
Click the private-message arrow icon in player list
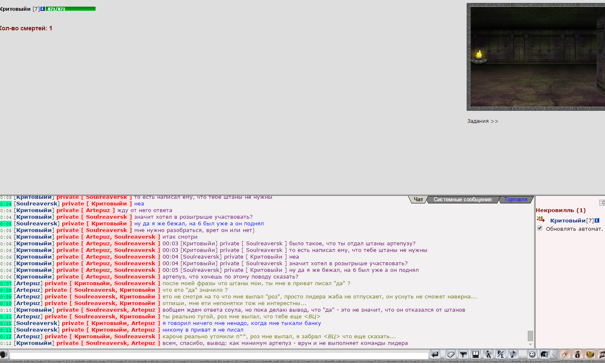tap(541, 219)
